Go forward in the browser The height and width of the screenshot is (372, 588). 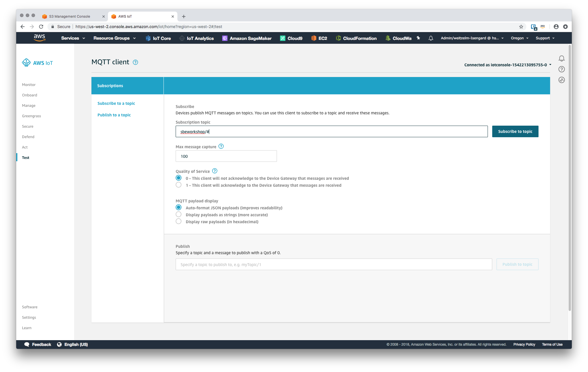pyautogui.click(x=32, y=27)
